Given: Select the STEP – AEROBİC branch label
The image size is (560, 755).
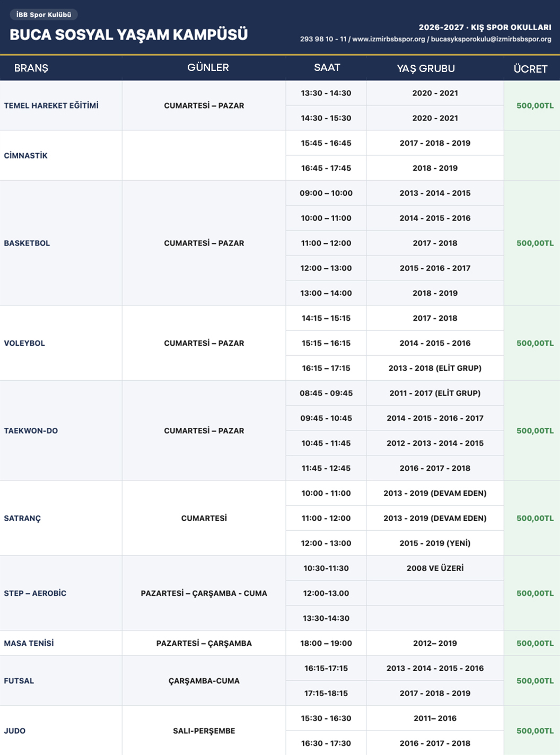Looking at the screenshot, I should [35, 593].
